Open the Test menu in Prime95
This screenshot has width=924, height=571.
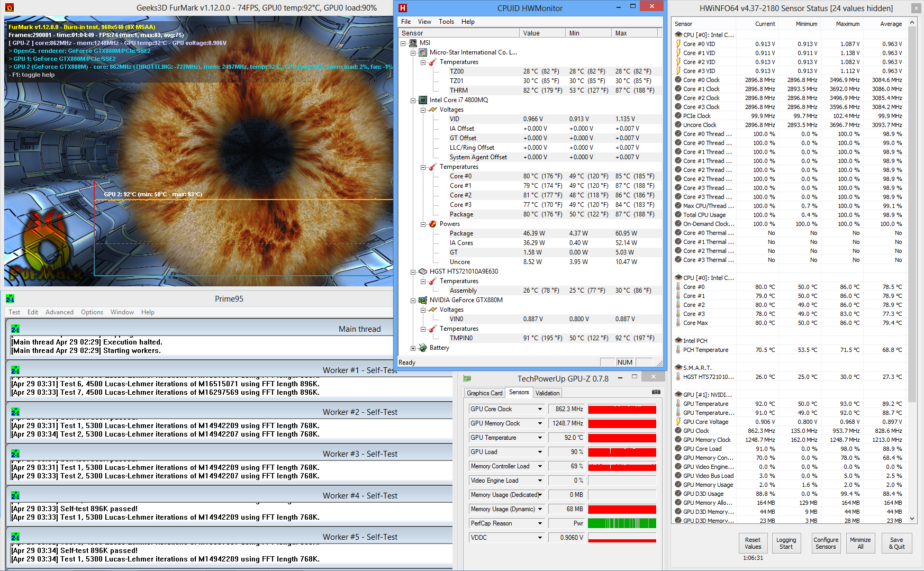coord(14,312)
